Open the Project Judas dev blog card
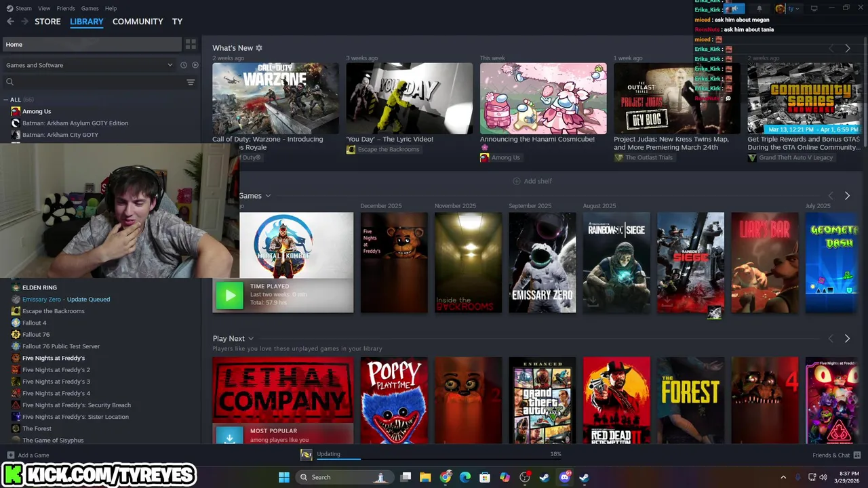Image resolution: width=868 pixels, height=488 pixels. click(677, 98)
